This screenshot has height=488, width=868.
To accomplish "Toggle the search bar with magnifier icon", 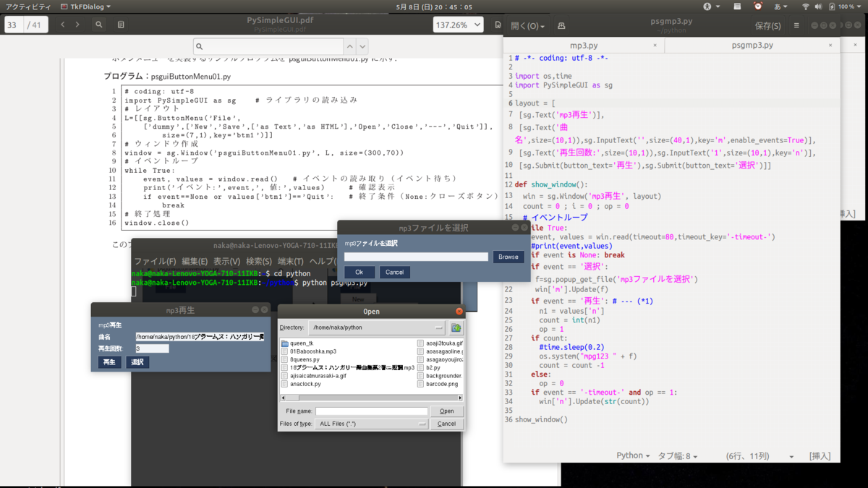I will click(99, 24).
